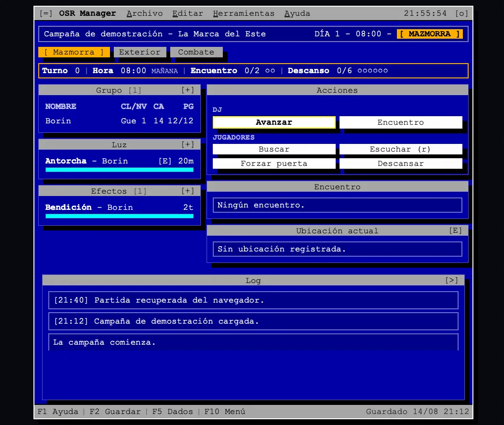The width and height of the screenshot is (504, 425).
Task: Open the Editar menu
Action: (x=188, y=13)
